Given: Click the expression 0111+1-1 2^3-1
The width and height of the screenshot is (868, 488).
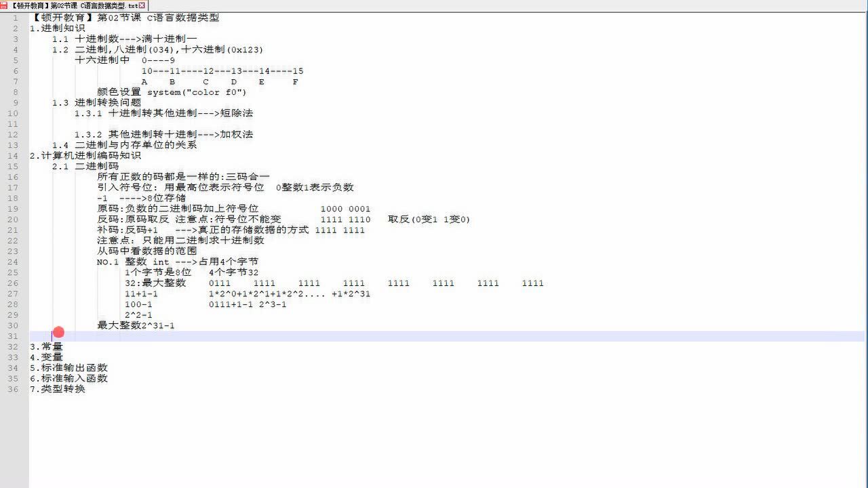Looking at the screenshot, I should (x=248, y=304).
